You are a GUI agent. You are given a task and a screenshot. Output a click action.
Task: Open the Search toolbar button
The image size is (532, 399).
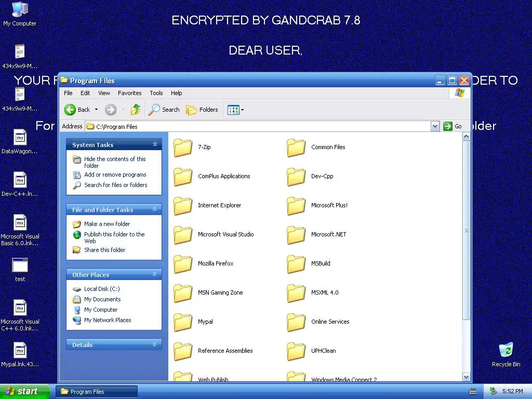(164, 110)
